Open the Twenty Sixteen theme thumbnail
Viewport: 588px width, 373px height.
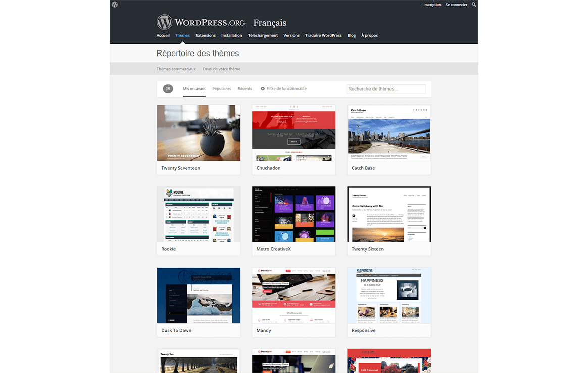(x=389, y=214)
